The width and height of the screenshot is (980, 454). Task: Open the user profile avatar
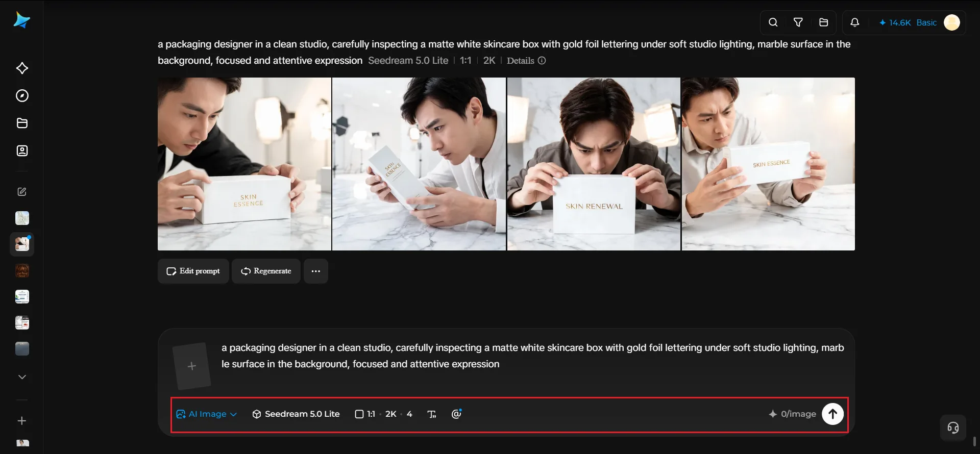952,22
